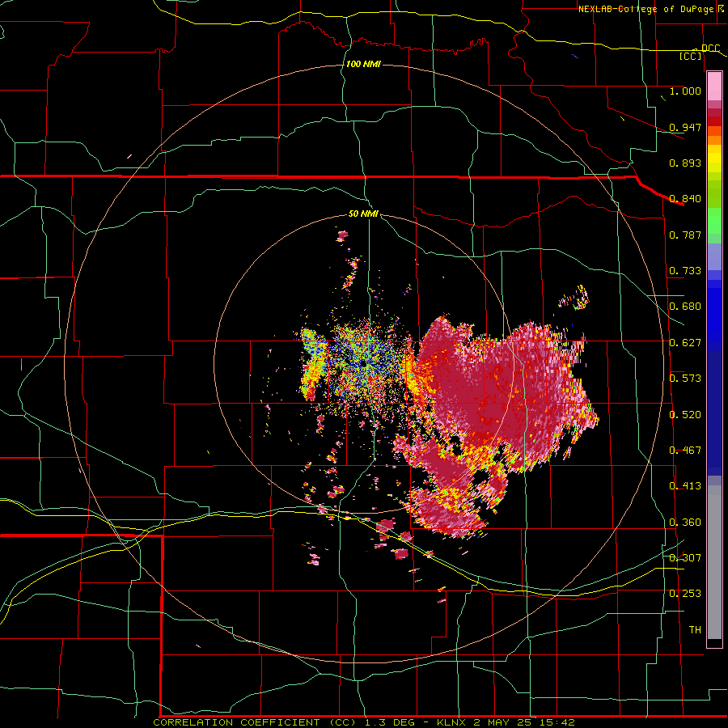Image resolution: width=728 pixels, height=728 pixels.
Task: Click the 0.413 color scale value
Action: 685,486
